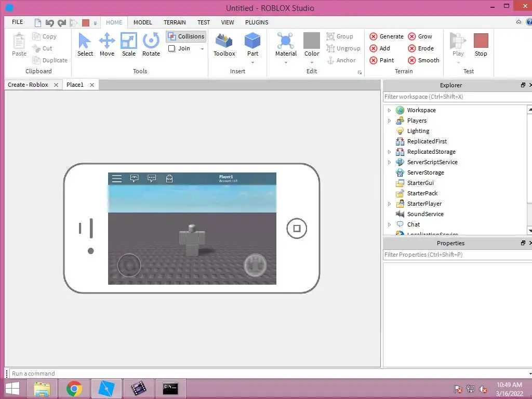
Task: Click the Paint terrain tool
Action: coord(382,60)
